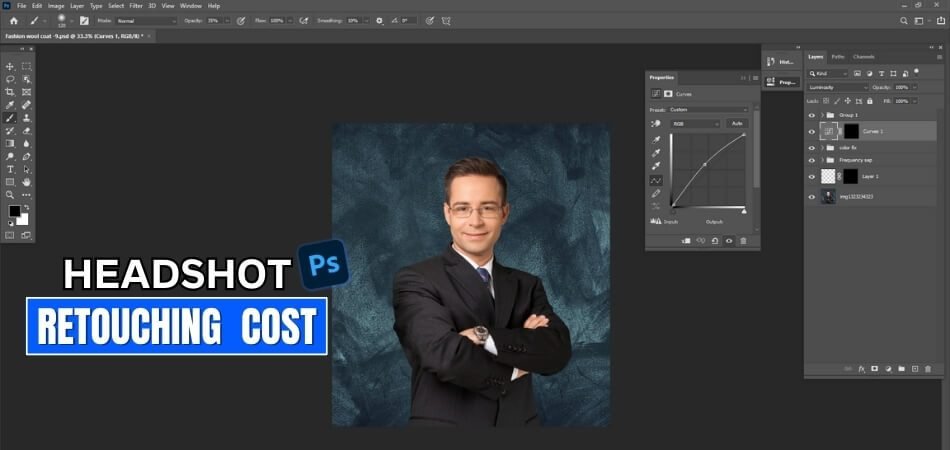Select the Rectangle shape tool

click(10, 182)
